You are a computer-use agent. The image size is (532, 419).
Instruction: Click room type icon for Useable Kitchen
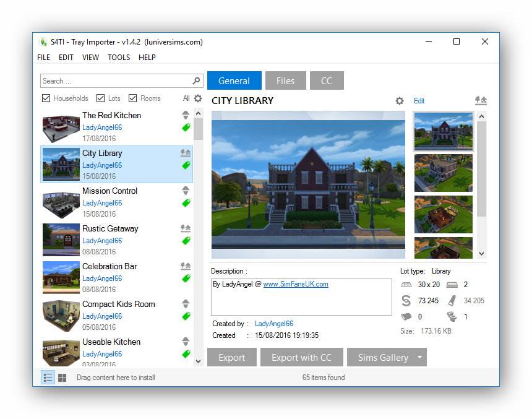[185, 341]
